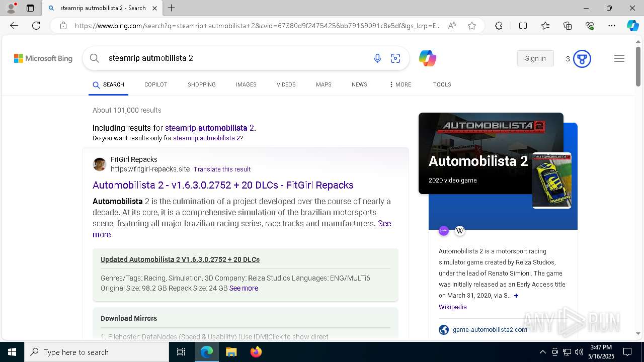Click the browser Back arrow
This screenshot has height=362, width=644.
(x=14, y=26)
